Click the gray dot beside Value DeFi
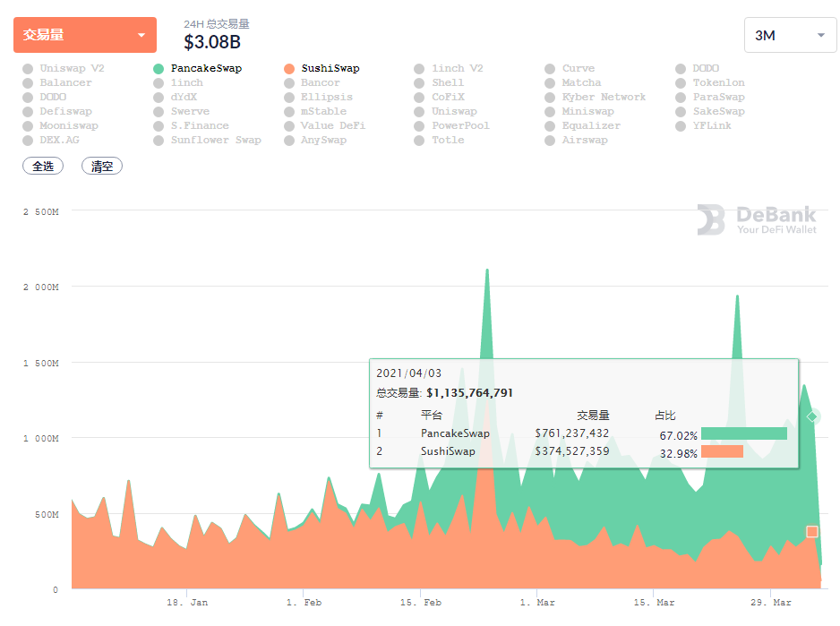The height and width of the screenshot is (626, 840). 289,126
